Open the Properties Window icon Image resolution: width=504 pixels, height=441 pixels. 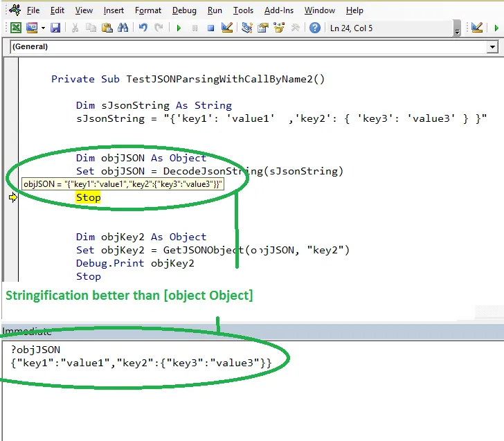[x=263, y=28]
